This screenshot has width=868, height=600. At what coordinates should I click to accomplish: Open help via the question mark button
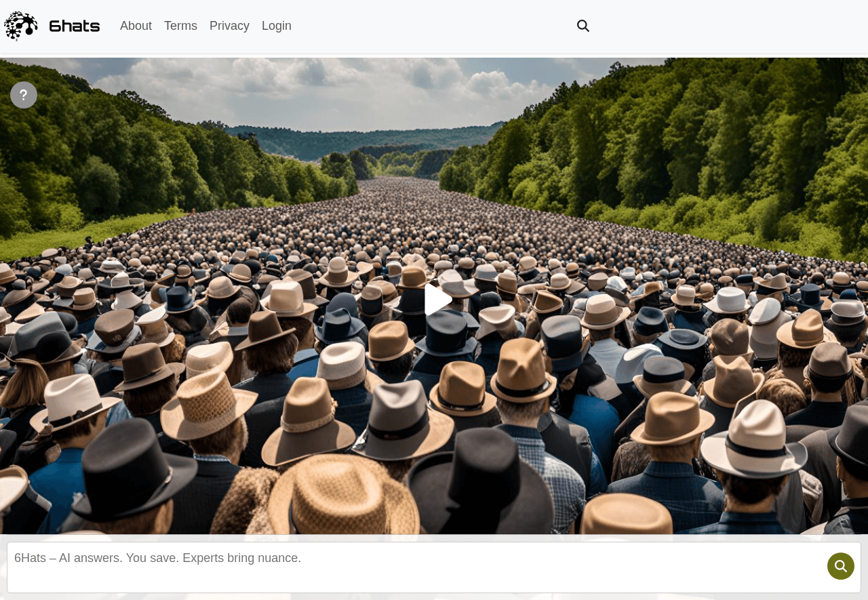pos(24,95)
